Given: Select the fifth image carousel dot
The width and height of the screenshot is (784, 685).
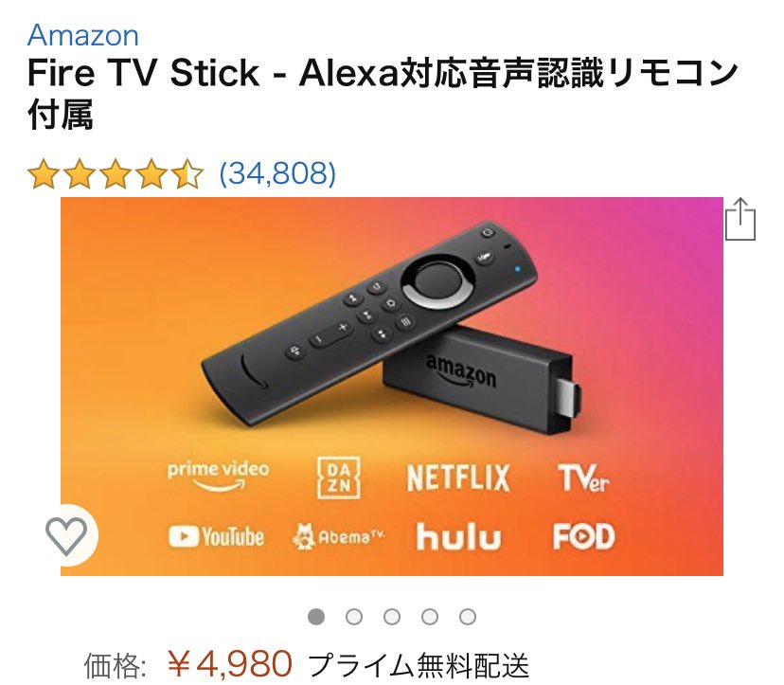Looking at the screenshot, I should tap(468, 617).
